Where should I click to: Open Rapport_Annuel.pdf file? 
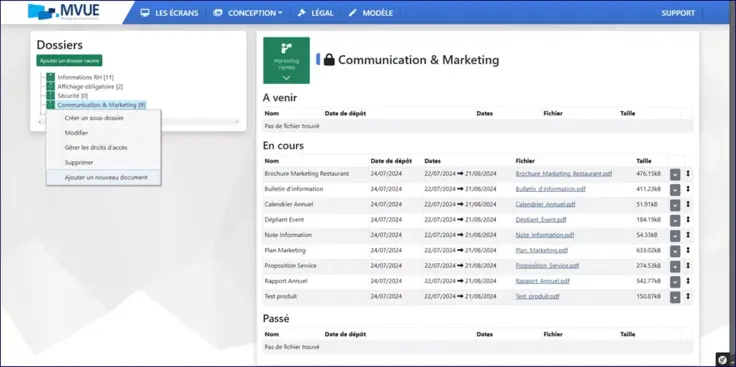tap(543, 281)
